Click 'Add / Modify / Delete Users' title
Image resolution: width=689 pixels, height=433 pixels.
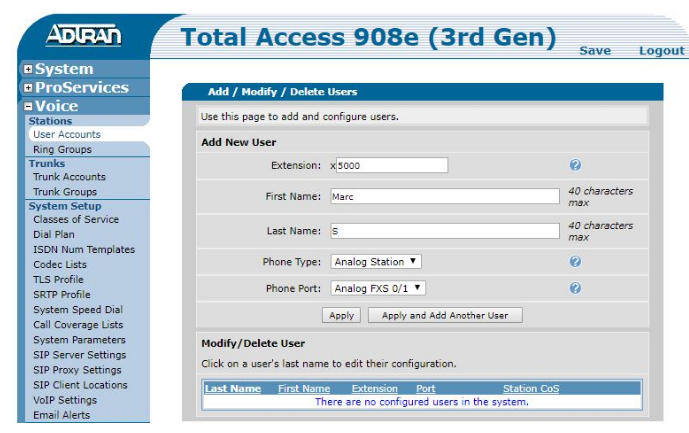click(282, 92)
